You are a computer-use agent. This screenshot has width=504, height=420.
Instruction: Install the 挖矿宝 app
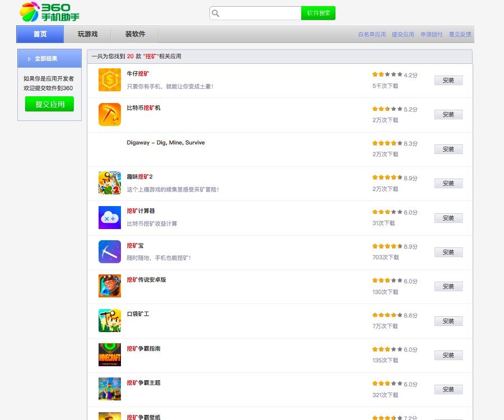[449, 252]
